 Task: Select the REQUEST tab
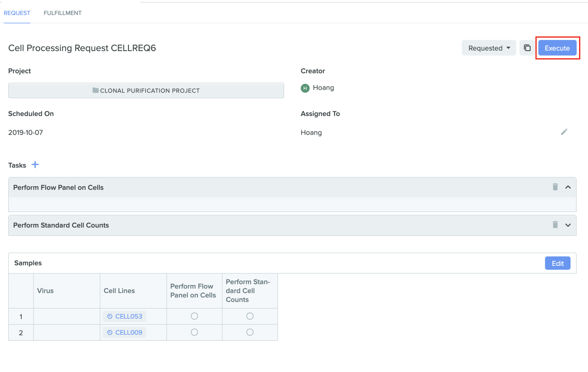pos(17,13)
